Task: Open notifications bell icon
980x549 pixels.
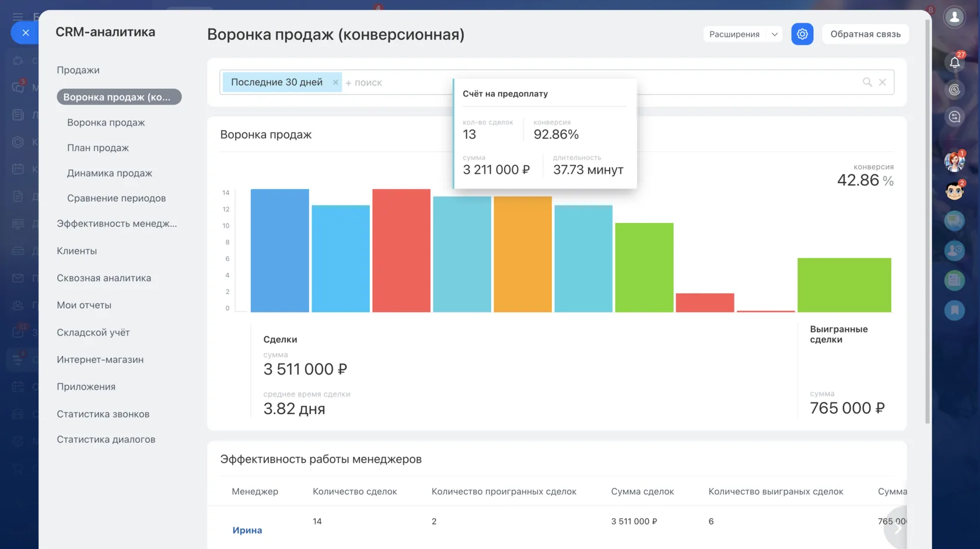Action: [x=954, y=62]
